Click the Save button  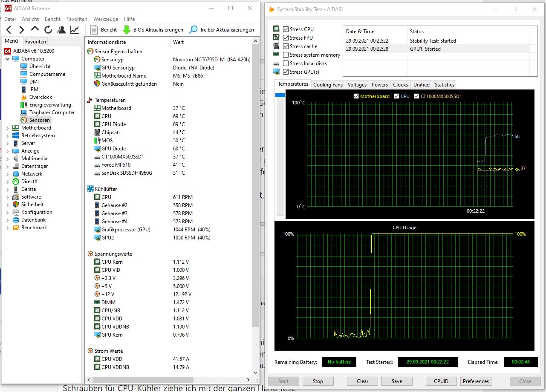coord(397,381)
